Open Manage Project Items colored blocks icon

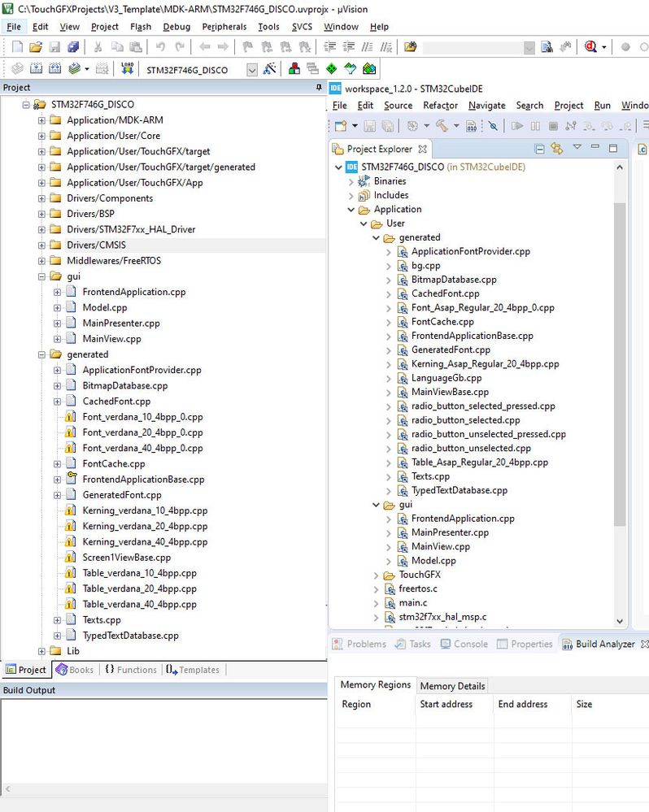(x=294, y=68)
